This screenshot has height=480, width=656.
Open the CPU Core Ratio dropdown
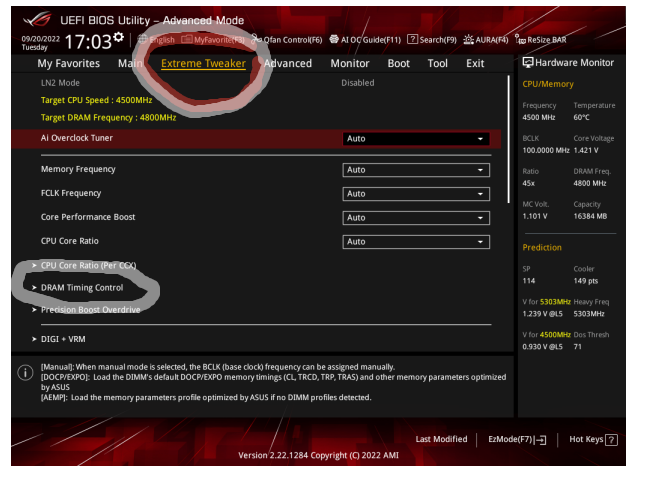pos(416,242)
